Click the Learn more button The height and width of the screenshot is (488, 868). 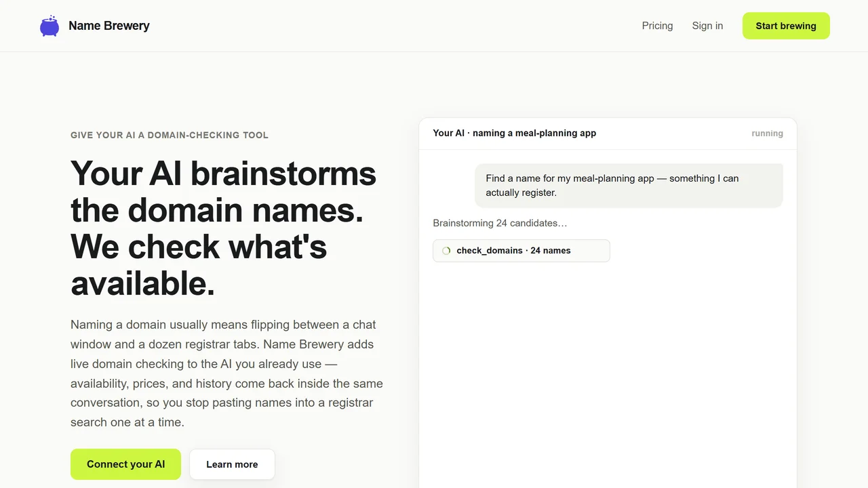(232, 464)
